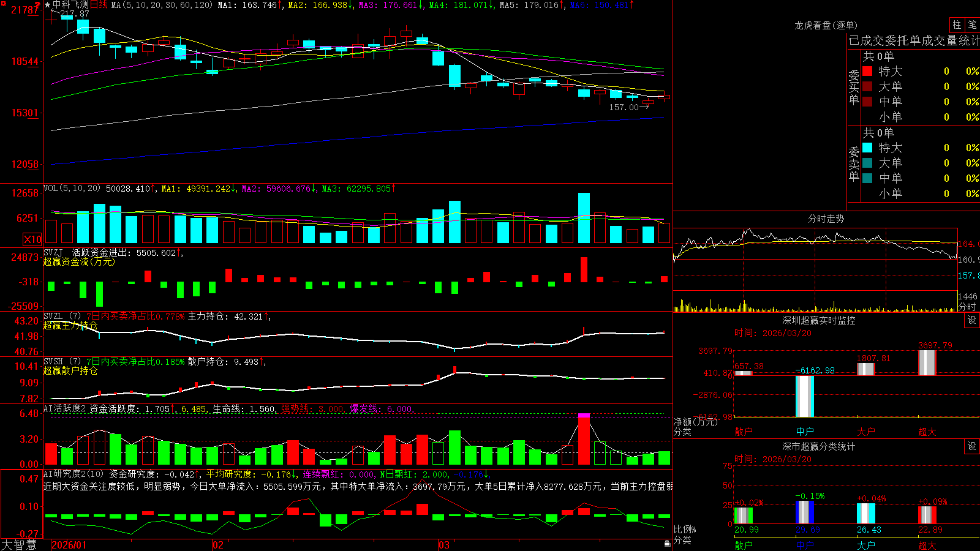
Task: Click the 分时走势 panel title
Action: point(826,219)
